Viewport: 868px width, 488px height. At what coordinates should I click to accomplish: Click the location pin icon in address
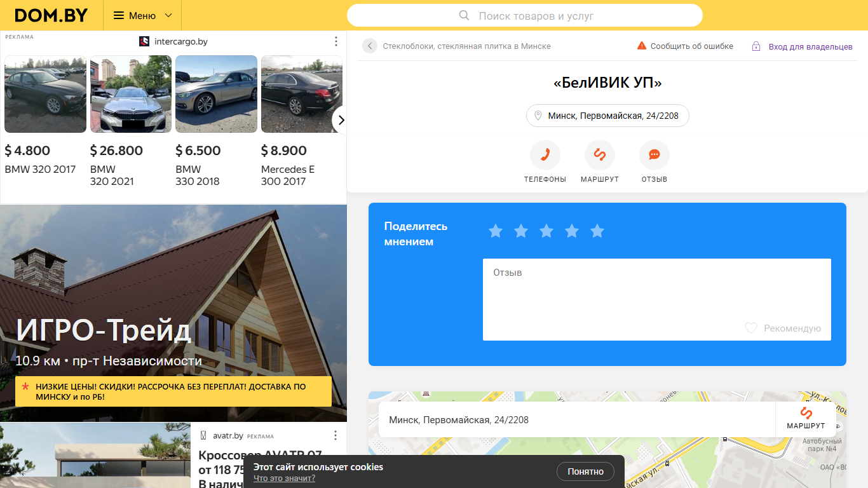[x=538, y=116]
